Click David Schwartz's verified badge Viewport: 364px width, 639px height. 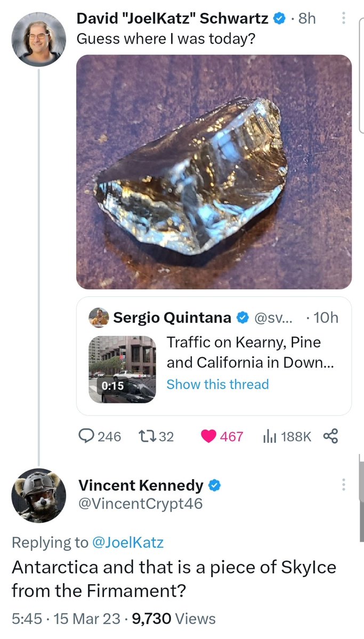[x=278, y=19]
